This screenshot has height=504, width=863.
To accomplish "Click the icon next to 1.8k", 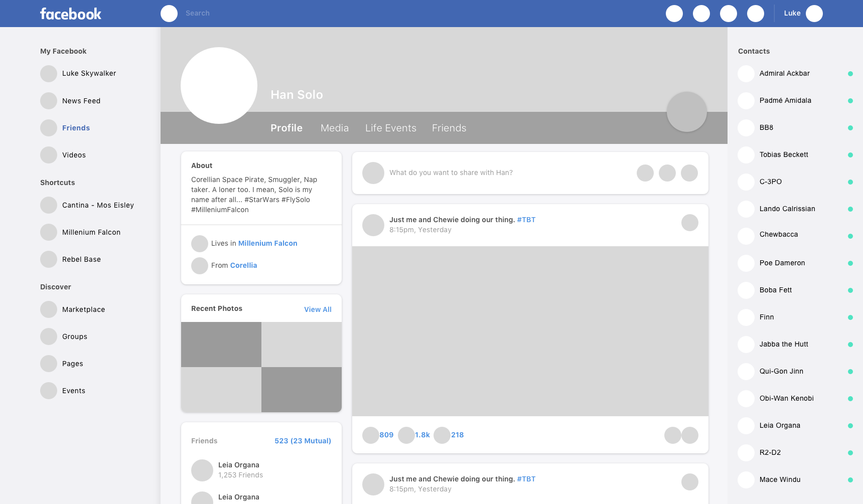I will (406, 435).
